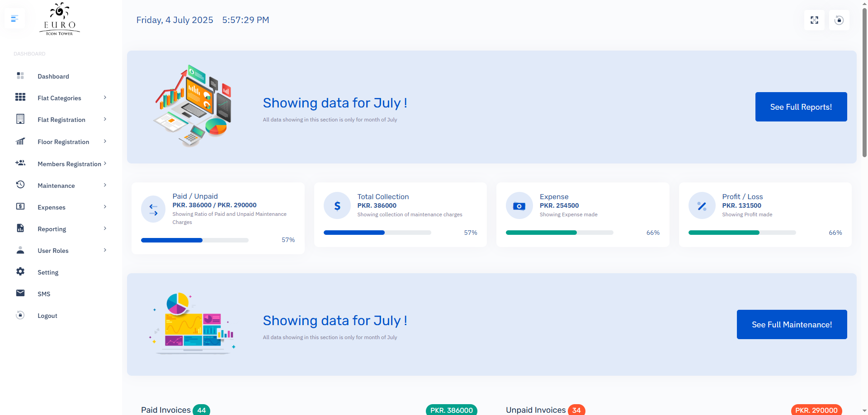The width and height of the screenshot is (868, 415).
Task: Click the lock icon in top right
Action: (x=839, y=20)
